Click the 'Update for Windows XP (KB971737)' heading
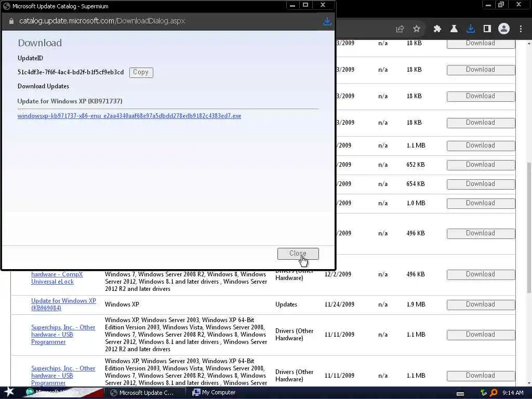The width and height of the screenshot is (532, 399). pos(70,101)
